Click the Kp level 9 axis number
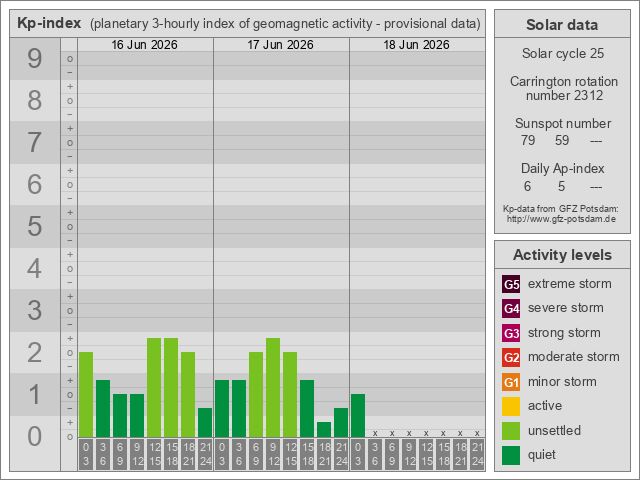 pos(35,58)
